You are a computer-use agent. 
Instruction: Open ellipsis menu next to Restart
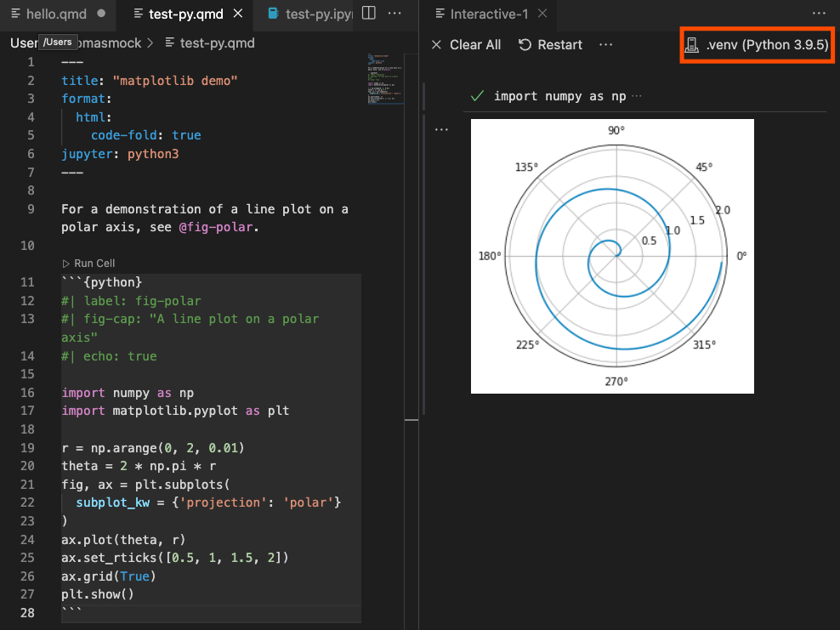(x=606, y=45)
